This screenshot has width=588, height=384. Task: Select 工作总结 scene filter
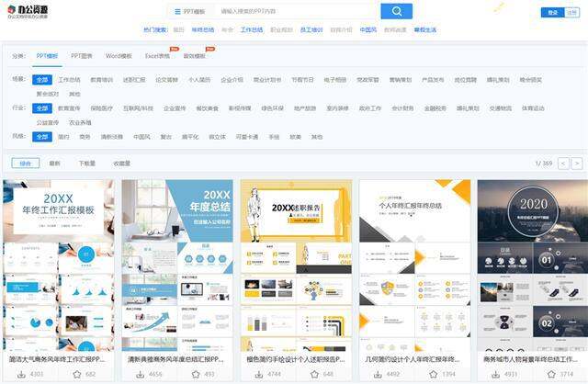coord(70,80)
